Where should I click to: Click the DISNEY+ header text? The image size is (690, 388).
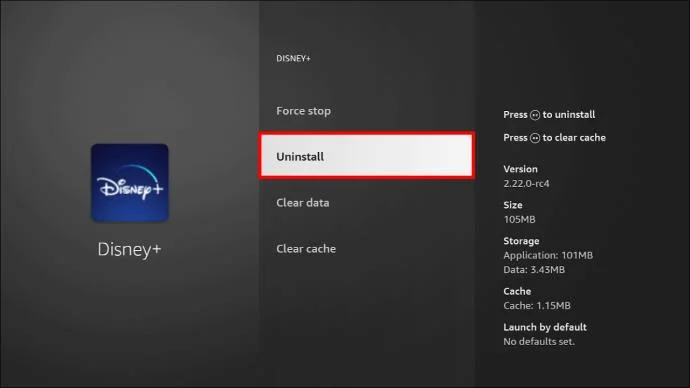pos(294,59)
